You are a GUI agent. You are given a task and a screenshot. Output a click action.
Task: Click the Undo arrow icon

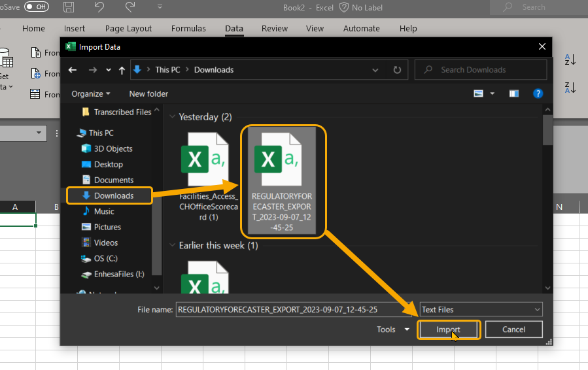pos(99,7)
